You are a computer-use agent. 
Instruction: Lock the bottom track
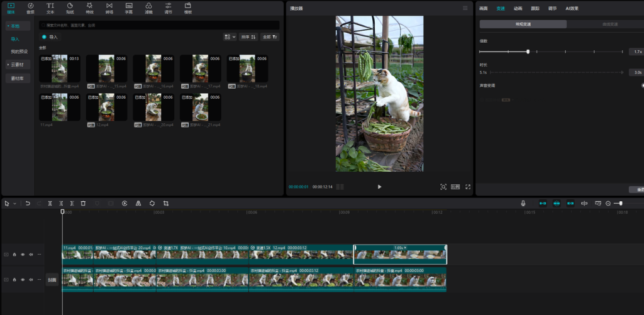pyautogui.click(x=14, y=280)
